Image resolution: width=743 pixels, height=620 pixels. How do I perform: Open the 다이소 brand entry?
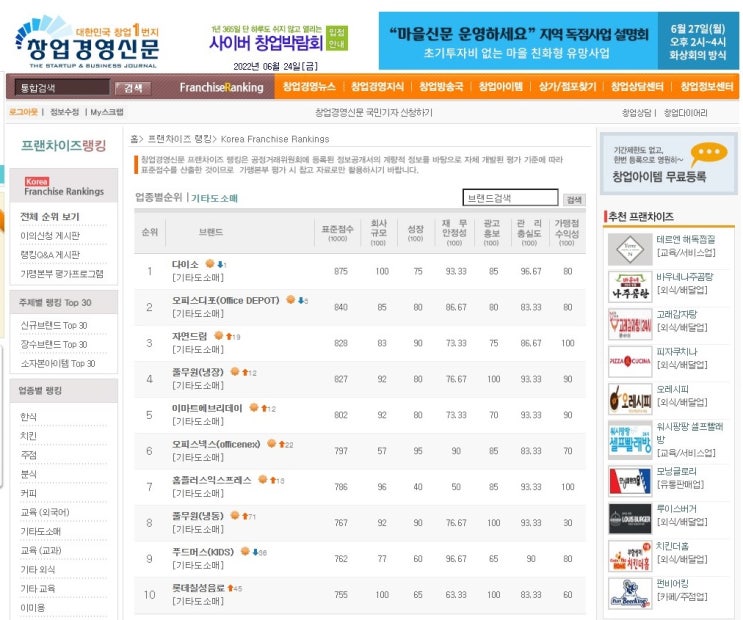185,264
